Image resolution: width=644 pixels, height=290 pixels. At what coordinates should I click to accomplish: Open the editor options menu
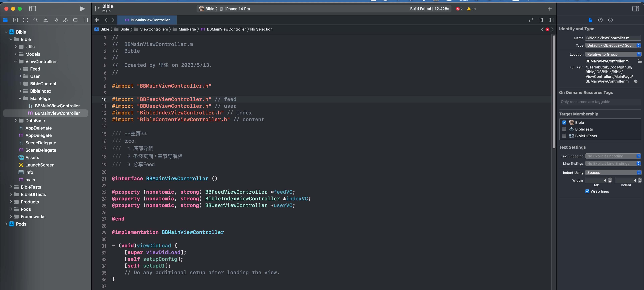pos(540,20)
